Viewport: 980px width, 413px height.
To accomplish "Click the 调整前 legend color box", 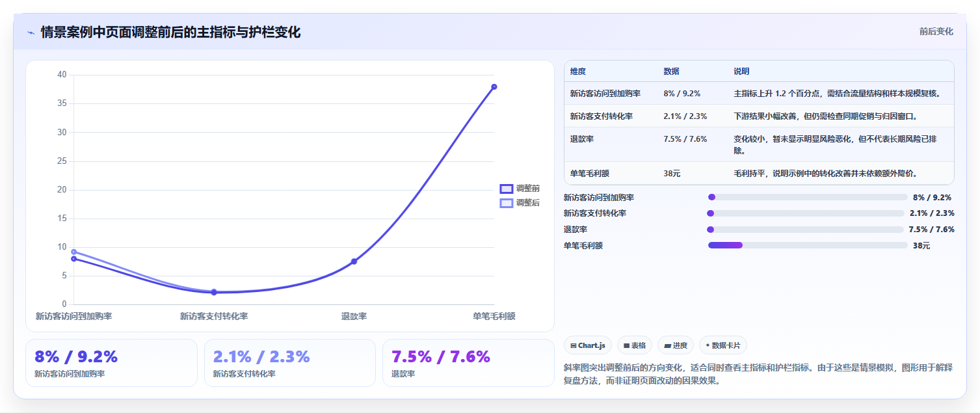I will tap(507, 189).
